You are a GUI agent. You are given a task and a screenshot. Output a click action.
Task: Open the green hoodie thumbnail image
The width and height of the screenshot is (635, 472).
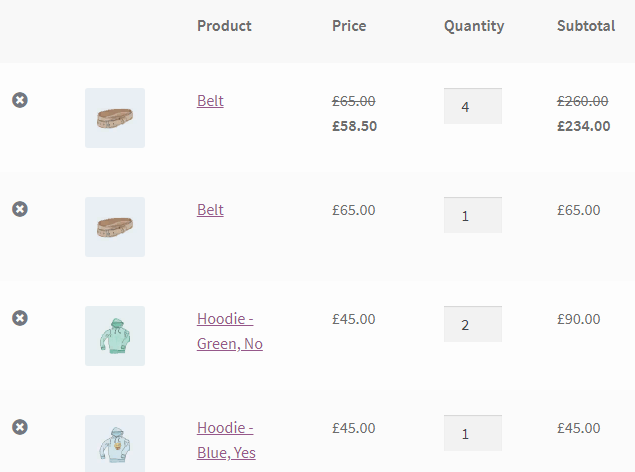pyautogui.click(x=115, y=336)
